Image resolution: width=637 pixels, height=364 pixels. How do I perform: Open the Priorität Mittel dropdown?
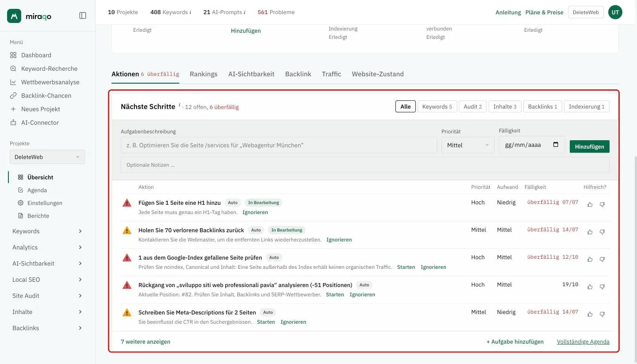468,145
